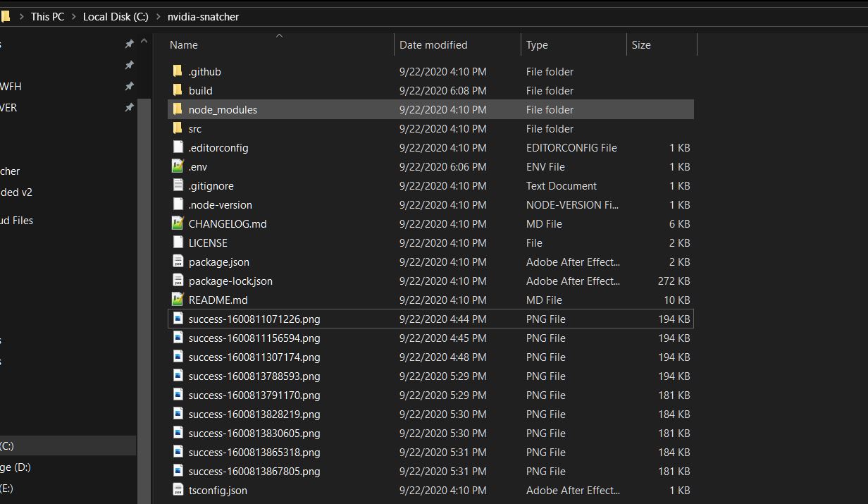Click the EDITORCONFIG File type cell
Image resolution: width=868 pixels, height=504 pixels.
571,147
